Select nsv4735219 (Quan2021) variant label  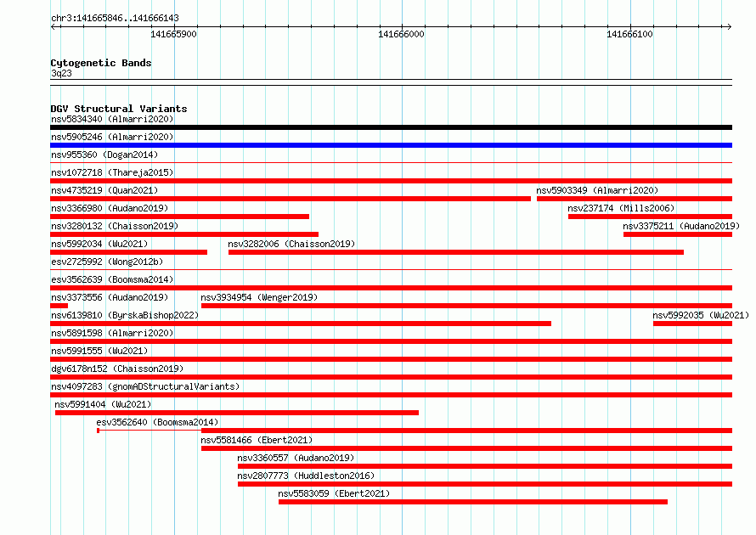pyautogui.click(x=104, y=190)
